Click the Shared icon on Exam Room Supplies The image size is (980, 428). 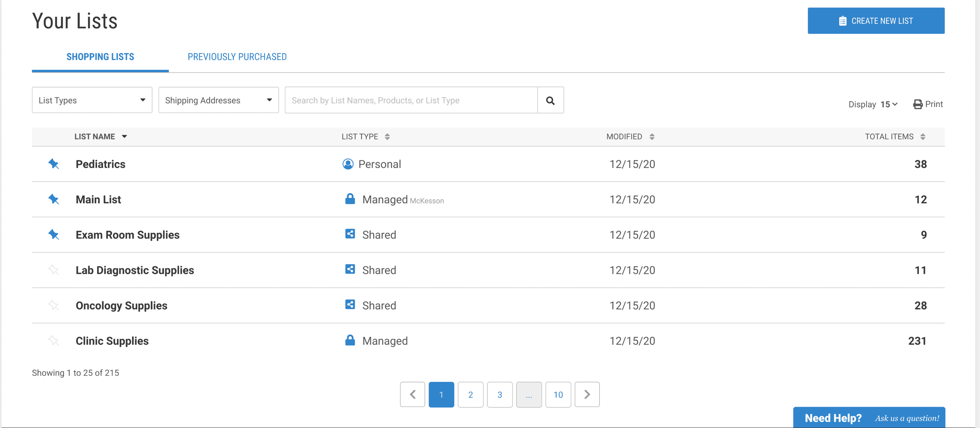coord(350,234)
